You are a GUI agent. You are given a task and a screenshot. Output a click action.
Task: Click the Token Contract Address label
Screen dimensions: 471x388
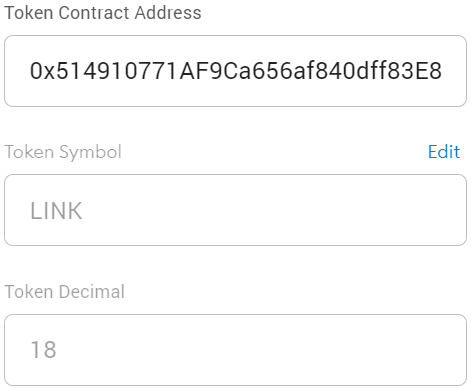[x=103, y=13]
